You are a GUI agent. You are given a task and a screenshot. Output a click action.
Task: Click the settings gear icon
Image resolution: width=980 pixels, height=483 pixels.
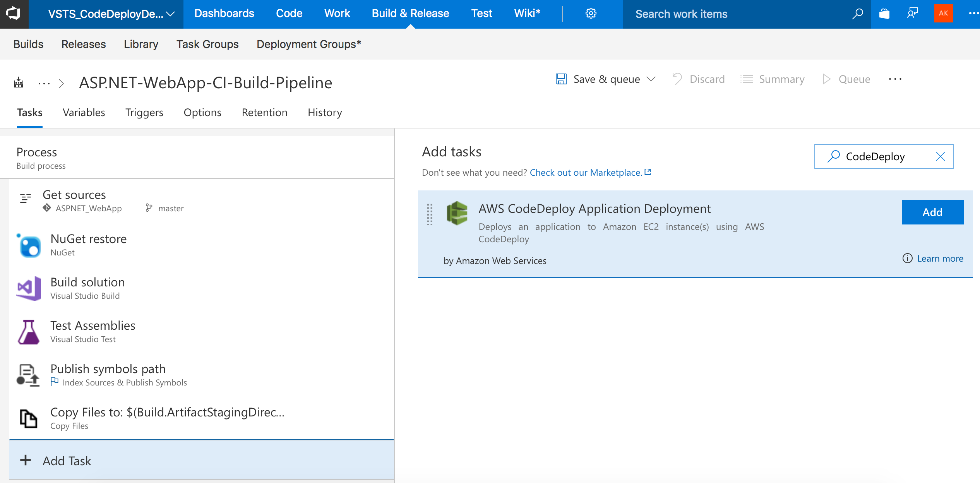pos(591,14)
